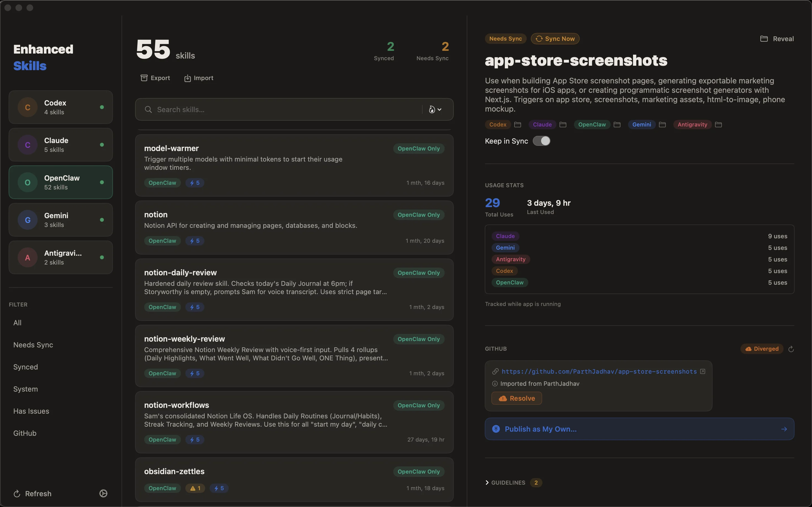The height and width of the screenshot is (507, 812).
Task: Disable the Keep in Sync toggle
Action: point(542,141)
